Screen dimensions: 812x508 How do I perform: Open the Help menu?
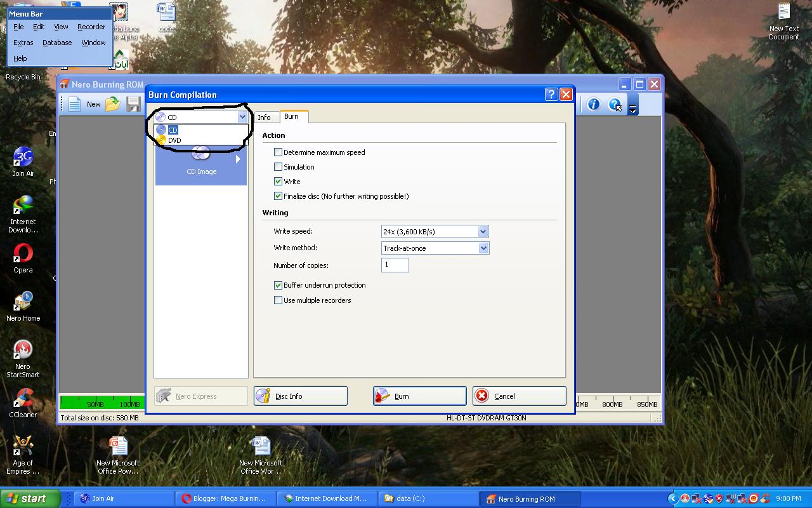(20, 58)
